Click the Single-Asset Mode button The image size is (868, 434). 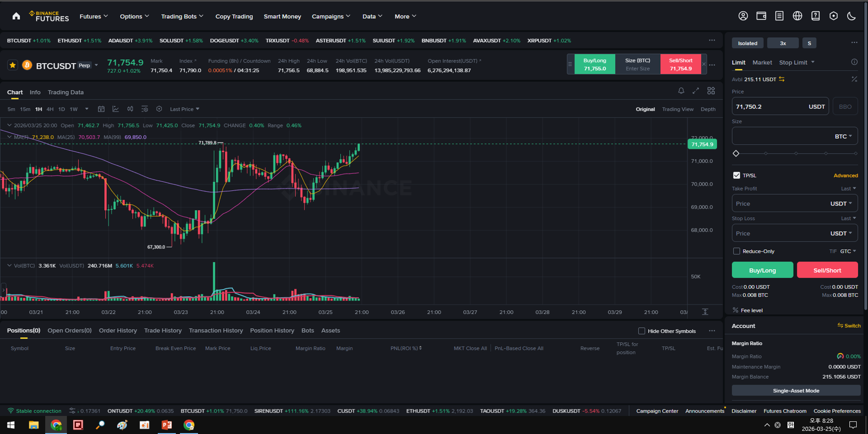[x=796, y=390]
